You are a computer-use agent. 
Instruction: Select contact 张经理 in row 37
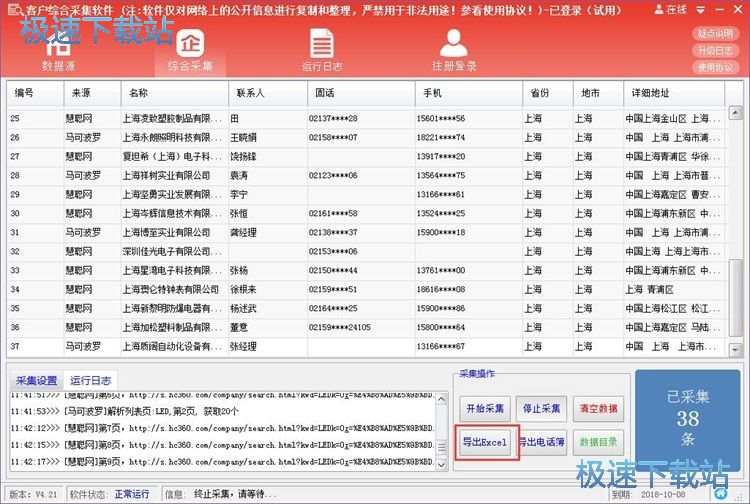(x=243, y=346)
